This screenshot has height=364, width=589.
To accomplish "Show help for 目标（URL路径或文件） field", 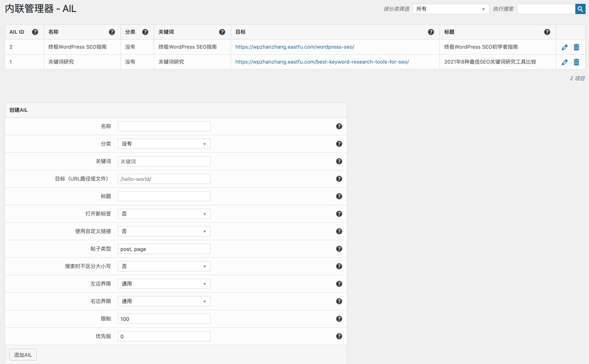I will tap(339, 179).
